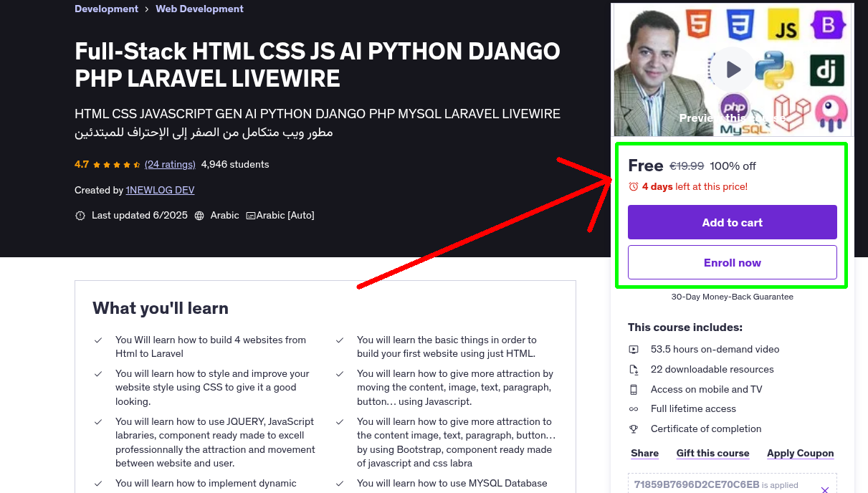The height and width of the screenshot is (493, 868).
Task: Click the What you'll learn heading
Action: tap(161, 308)
